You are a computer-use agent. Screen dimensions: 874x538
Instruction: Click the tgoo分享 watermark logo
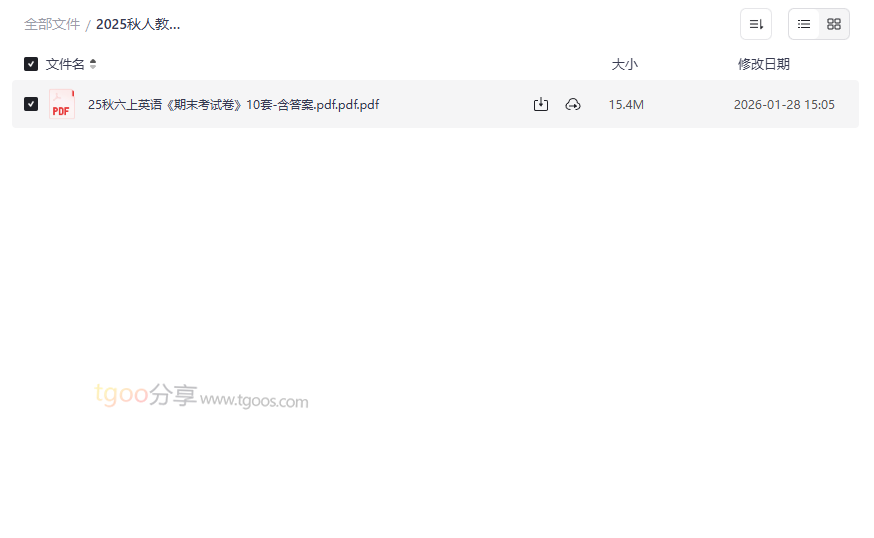146,394
